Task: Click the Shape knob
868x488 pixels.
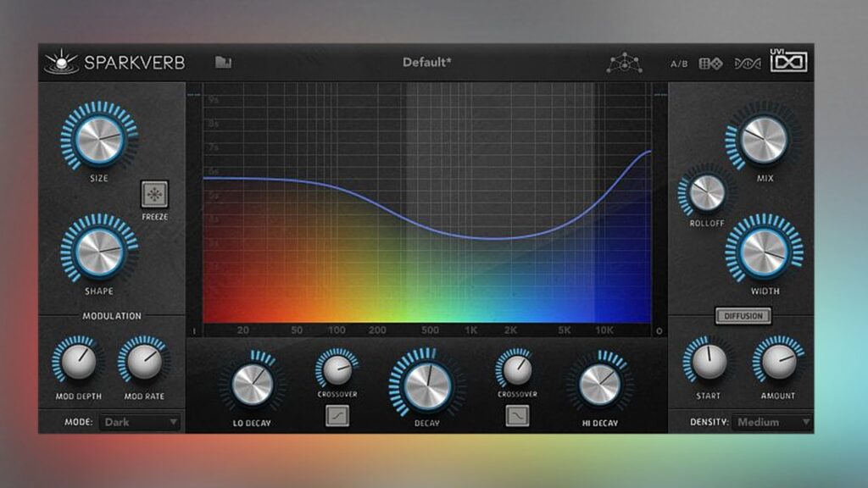Action: click(x=99, y=252)
